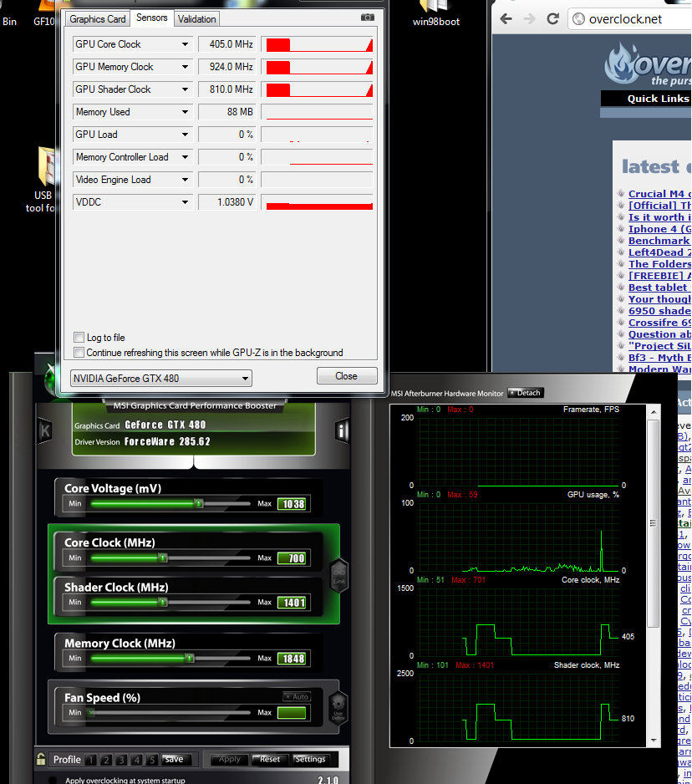
Task: Open the Is it worth i… thread link
Action: coord(659,217)
